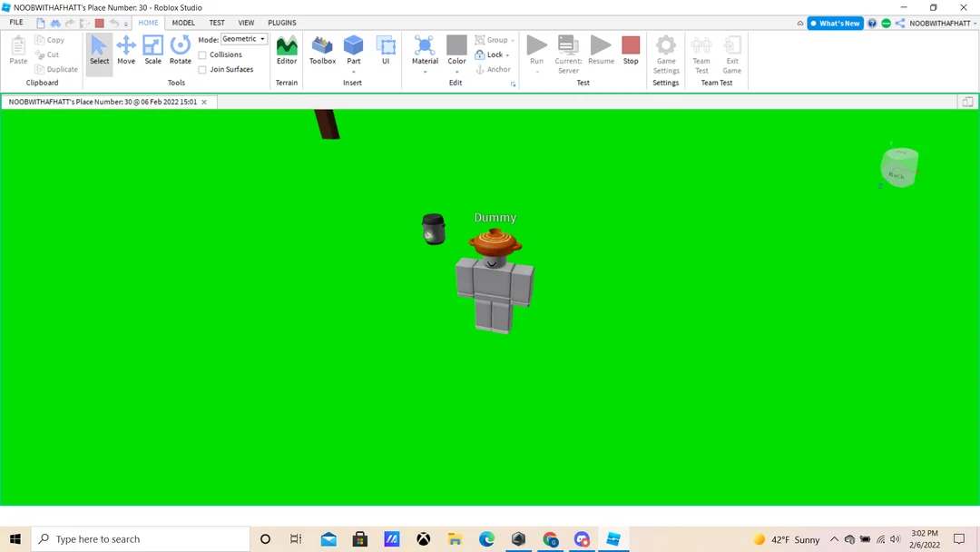Switch to the MODEL ribbon tab
980x552 pixels.
(183, 23)
